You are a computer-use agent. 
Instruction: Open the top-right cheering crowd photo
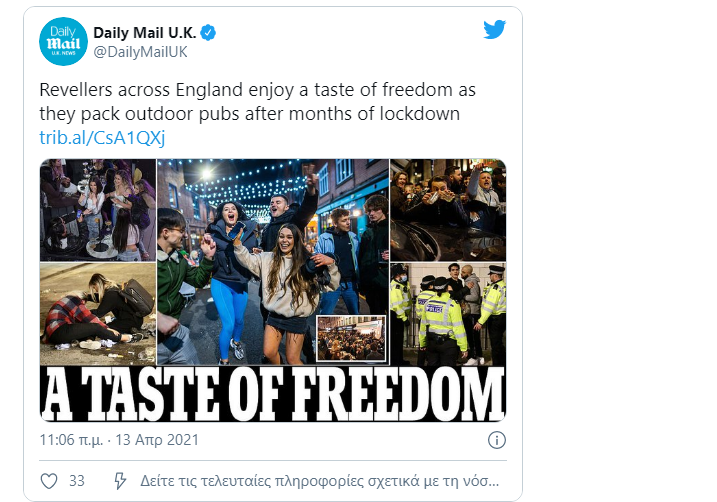click(x=447, y=208)
